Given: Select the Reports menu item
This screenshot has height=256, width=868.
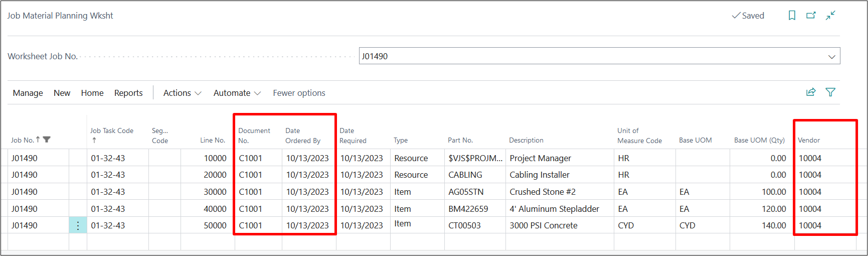Looking at the screenshot, I should [x=128, y=93].
